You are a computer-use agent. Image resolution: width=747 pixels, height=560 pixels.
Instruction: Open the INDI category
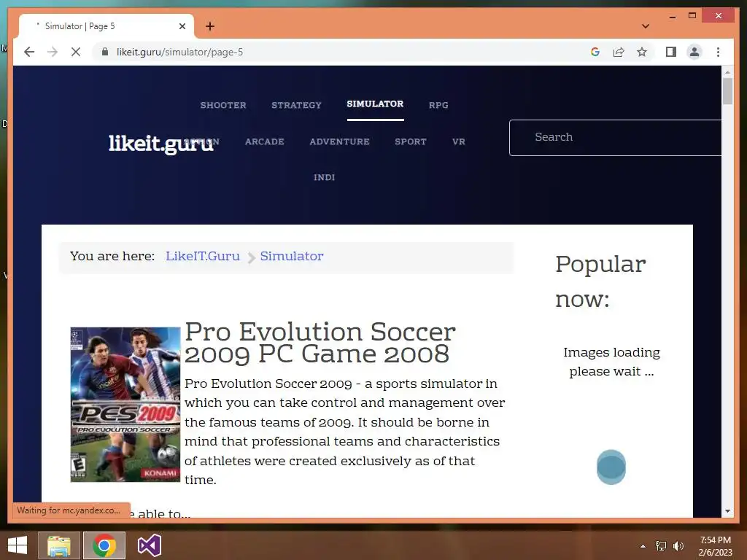tap(324, 177)
